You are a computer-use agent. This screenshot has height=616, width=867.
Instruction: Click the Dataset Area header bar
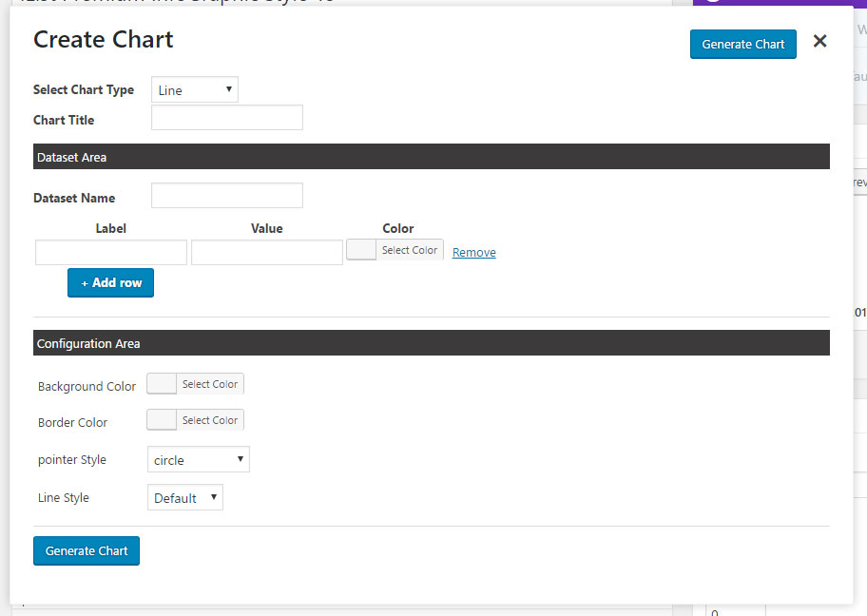432,157
